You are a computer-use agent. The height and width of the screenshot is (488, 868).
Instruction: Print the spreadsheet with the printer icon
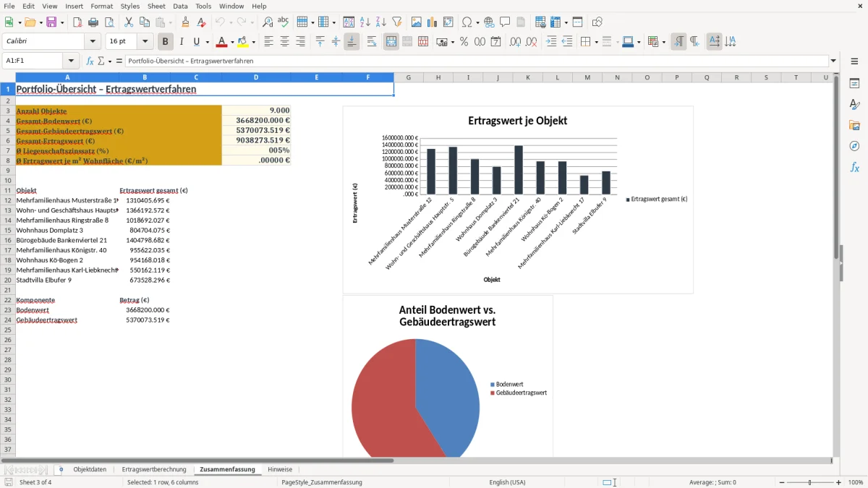[93, 22]
